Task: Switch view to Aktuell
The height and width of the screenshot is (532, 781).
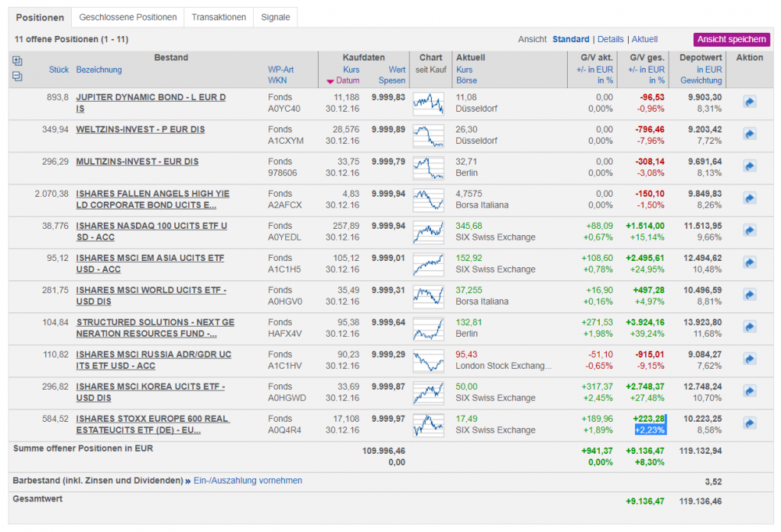Action: 644,39
